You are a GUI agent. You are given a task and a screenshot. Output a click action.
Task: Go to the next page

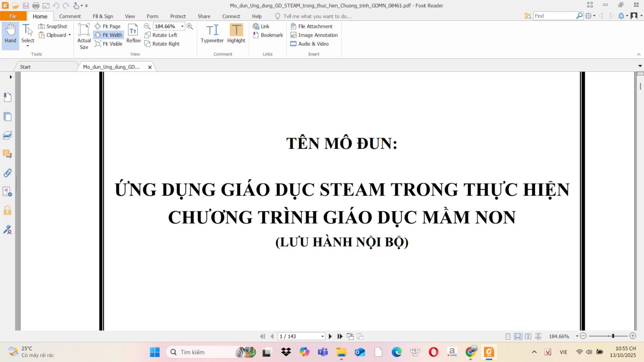tap(330, 336)
